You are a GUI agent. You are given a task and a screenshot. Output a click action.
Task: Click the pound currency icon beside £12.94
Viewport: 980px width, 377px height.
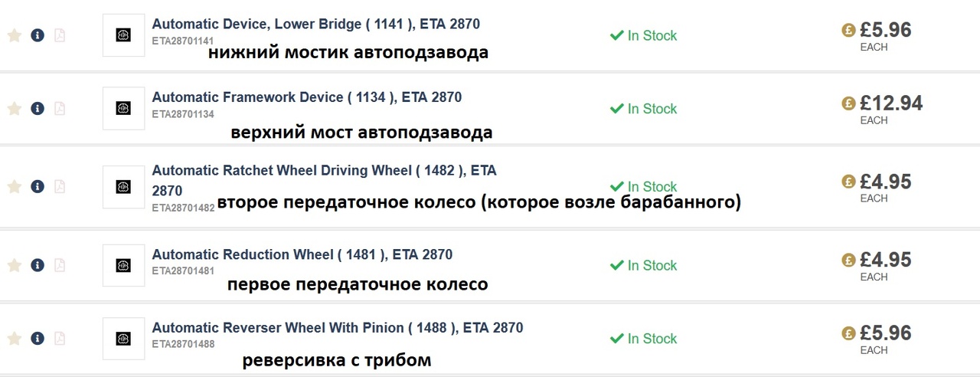click(848, 103)
